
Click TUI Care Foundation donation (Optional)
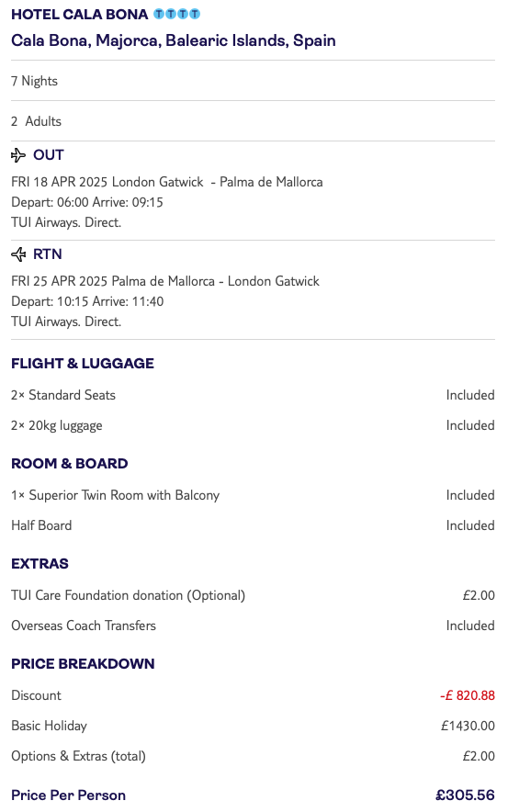coord(129,595)
